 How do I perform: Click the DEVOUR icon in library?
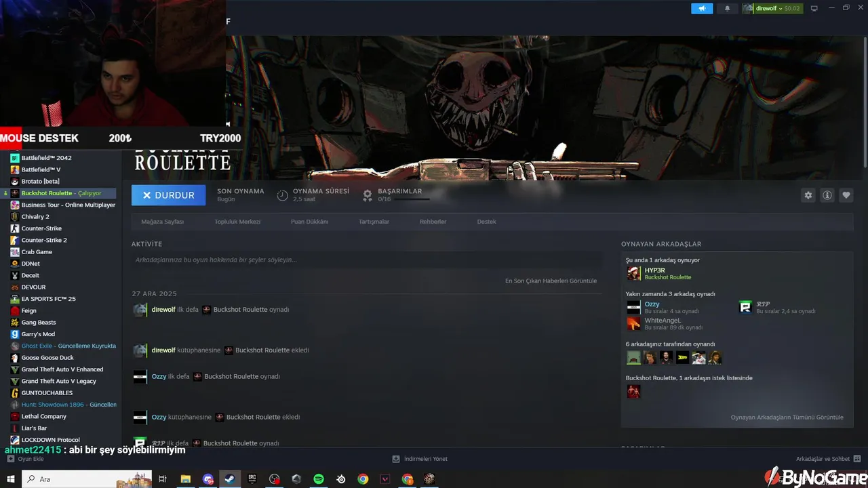coord(15,287)
